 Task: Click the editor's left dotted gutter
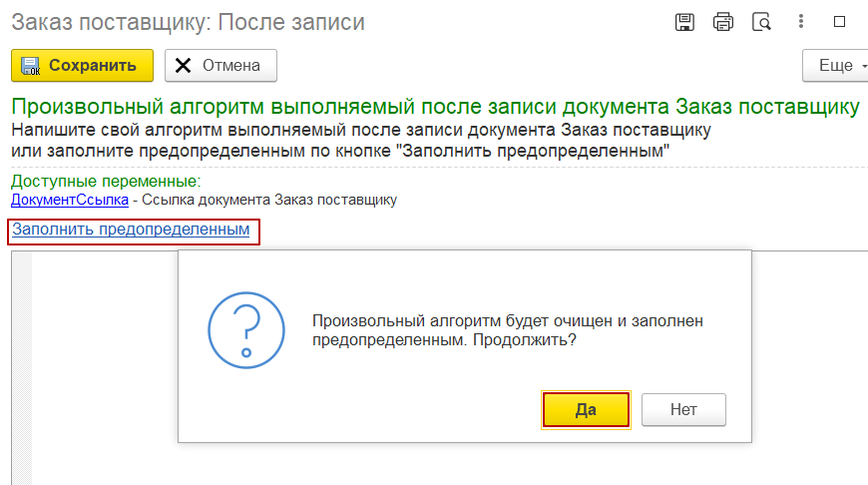point(22,368)
